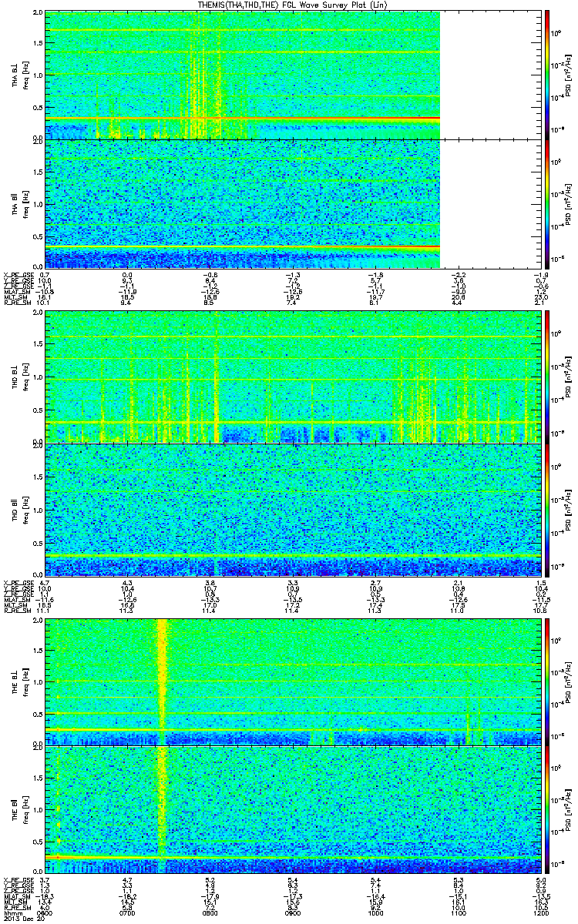Viewport: 578px width, 924px height.
Task: Click the PSD color bar beside THD B⊥ panel
Action: point(547,377)
